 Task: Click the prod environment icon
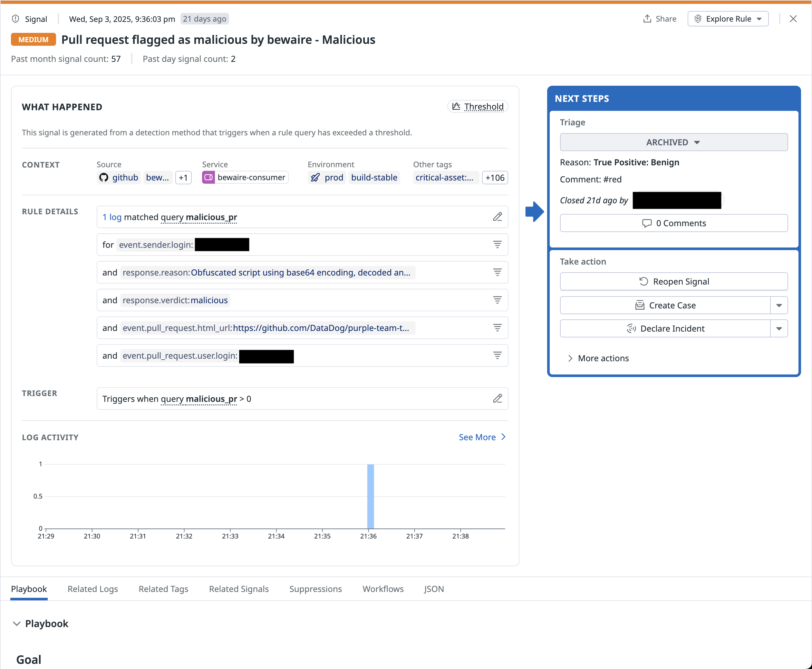coord(315,177)
